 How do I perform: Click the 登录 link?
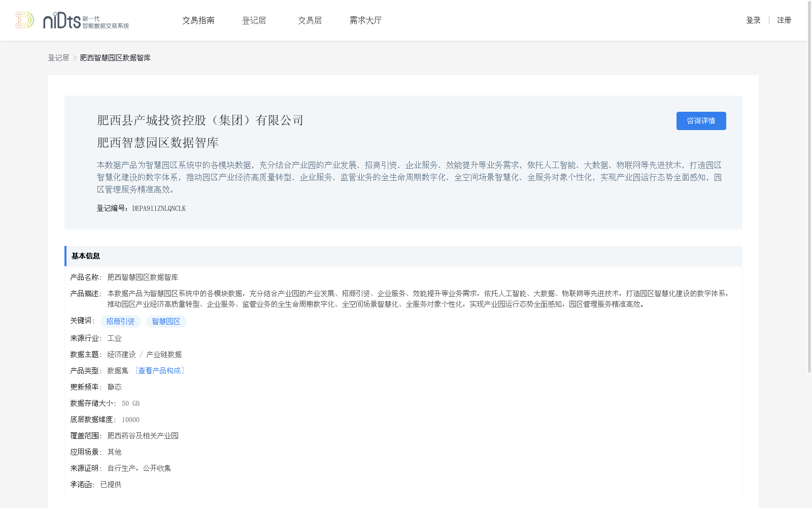pos(753,20)
